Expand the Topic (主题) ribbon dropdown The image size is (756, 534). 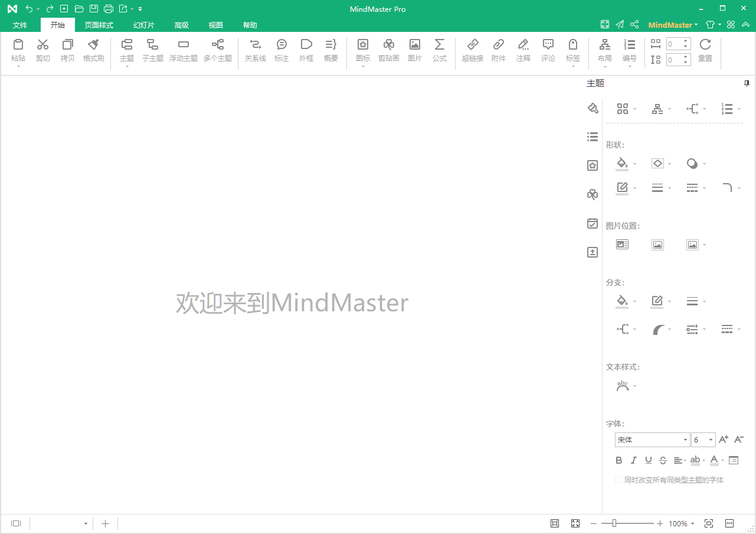pos(127,66)
